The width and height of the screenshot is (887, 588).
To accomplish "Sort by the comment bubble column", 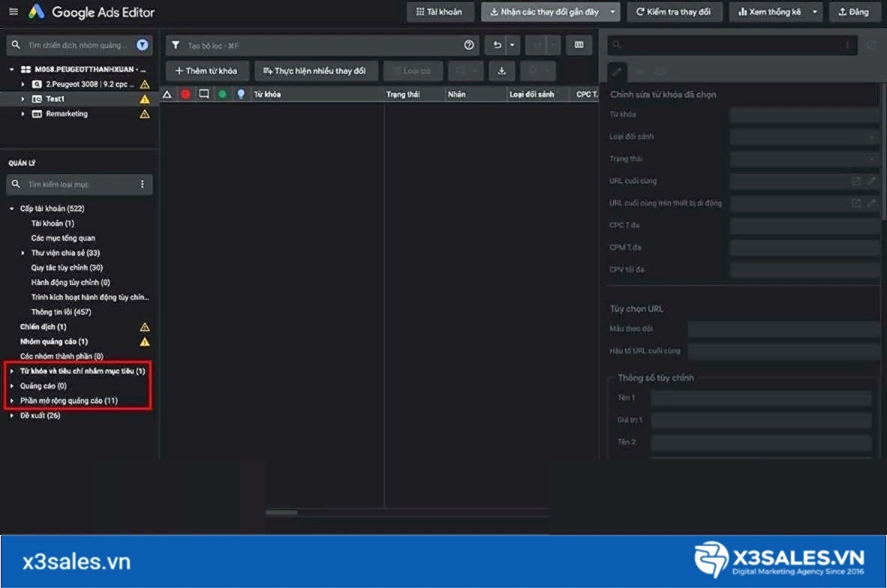I will point(203,94).
